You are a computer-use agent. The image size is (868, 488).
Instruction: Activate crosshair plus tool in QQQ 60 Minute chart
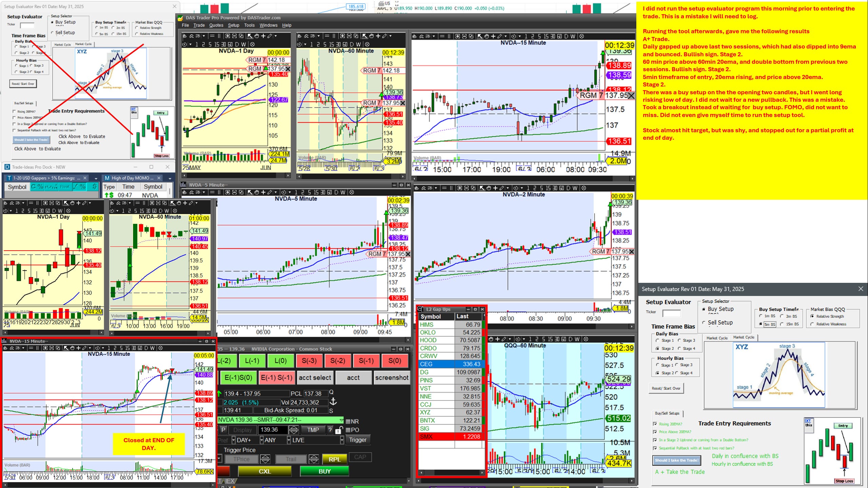[x=497, y=339]
